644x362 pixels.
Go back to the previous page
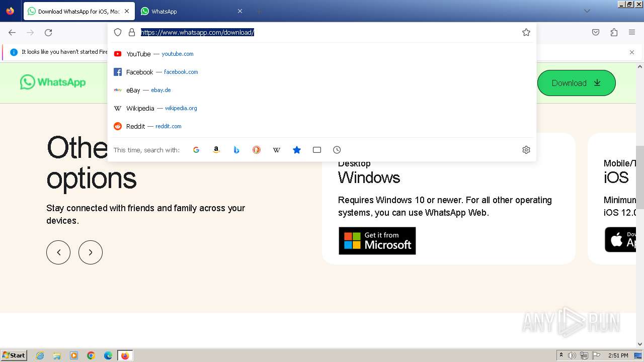click(x=12, y=32)
